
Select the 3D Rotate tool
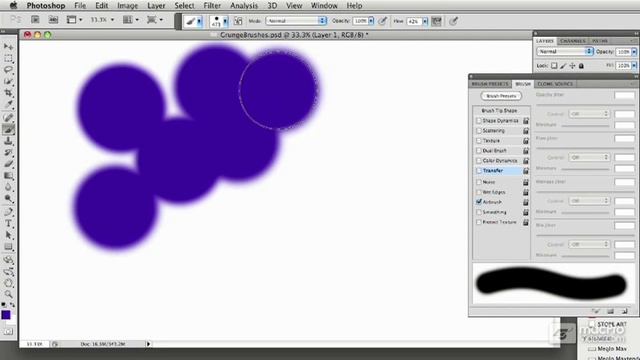coord(8,260)
